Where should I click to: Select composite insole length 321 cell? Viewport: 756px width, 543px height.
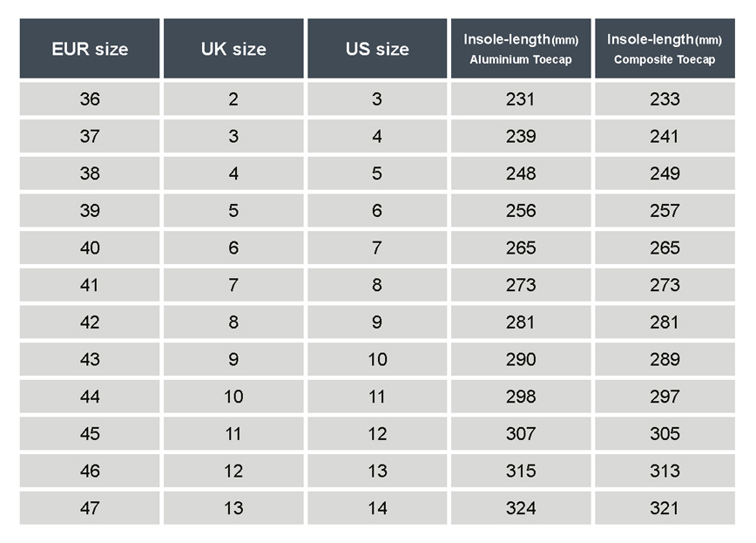click(665, 508)
